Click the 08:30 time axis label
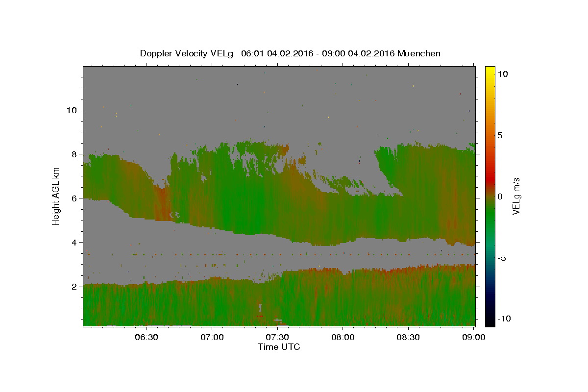The height and width of the screenshot is (392, 588). 408,337
